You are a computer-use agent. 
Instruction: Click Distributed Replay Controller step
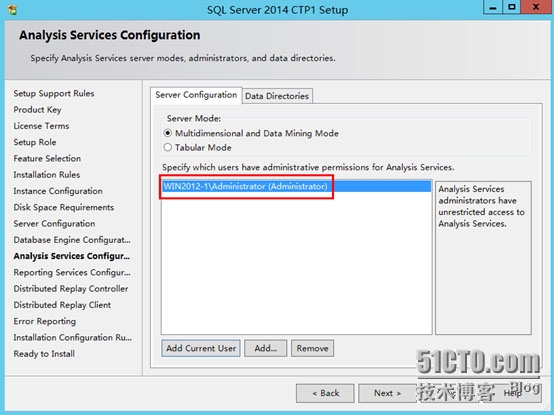tap(71, 289)
